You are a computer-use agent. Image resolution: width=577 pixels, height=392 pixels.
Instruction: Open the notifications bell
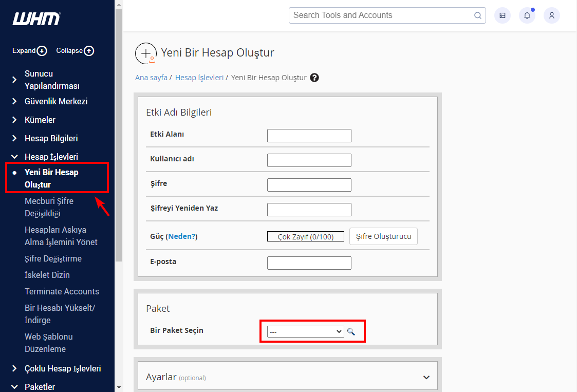(527, 15)
